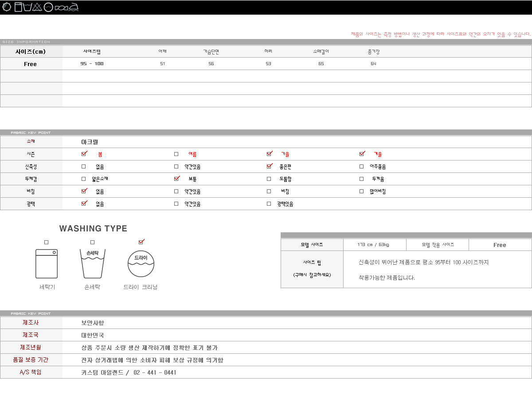Image resolution: width=532 pixels, height=399 pixels.
Task: Click the wash tub icon in black header
Action: point(27,7)
